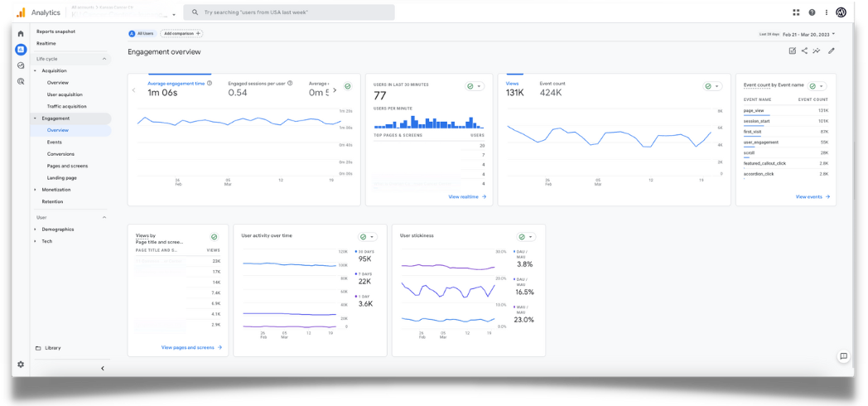
Task: Click the View realtime link
Action: (x=467, y=197)
